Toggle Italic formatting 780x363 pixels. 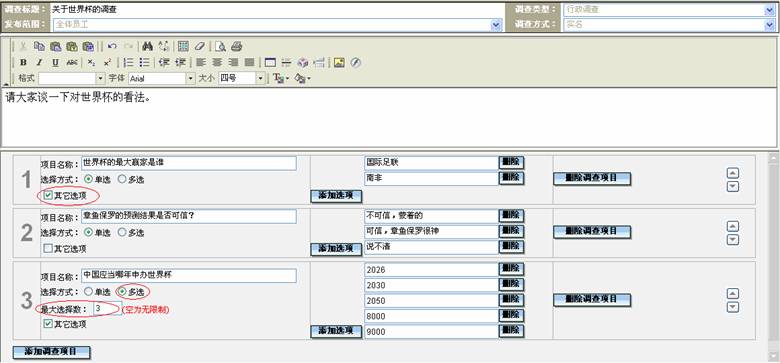click(39, 63)
